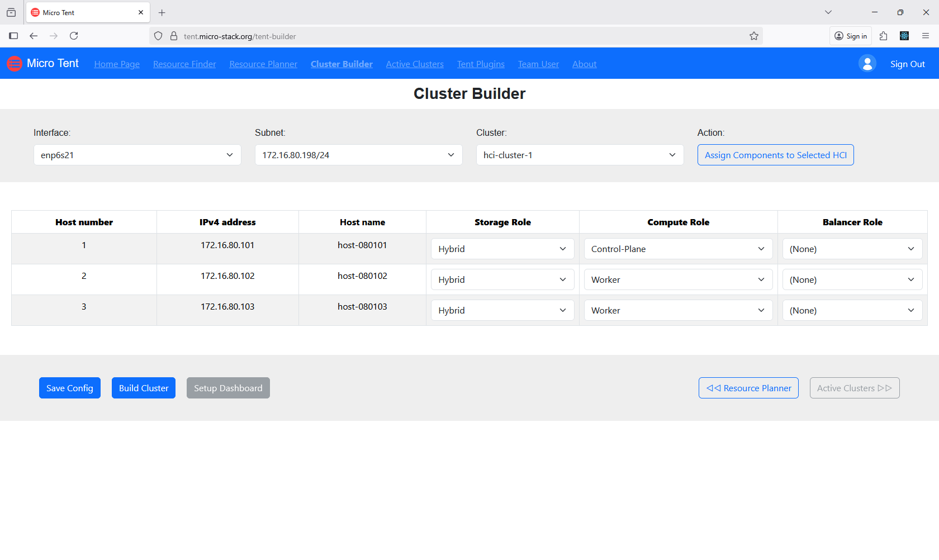
Task: Switch to the Active Clusters page
Action: 414,64
